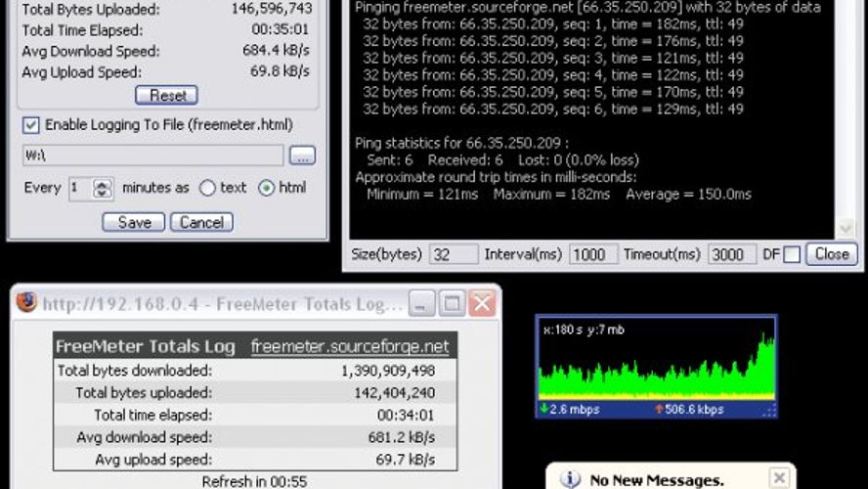Click the green download arrow 2.6 mbps

click(x=544, y=409)
